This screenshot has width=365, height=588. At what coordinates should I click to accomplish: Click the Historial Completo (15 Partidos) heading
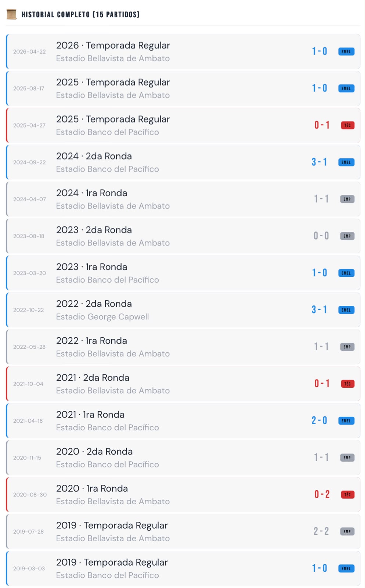(80, 14)
